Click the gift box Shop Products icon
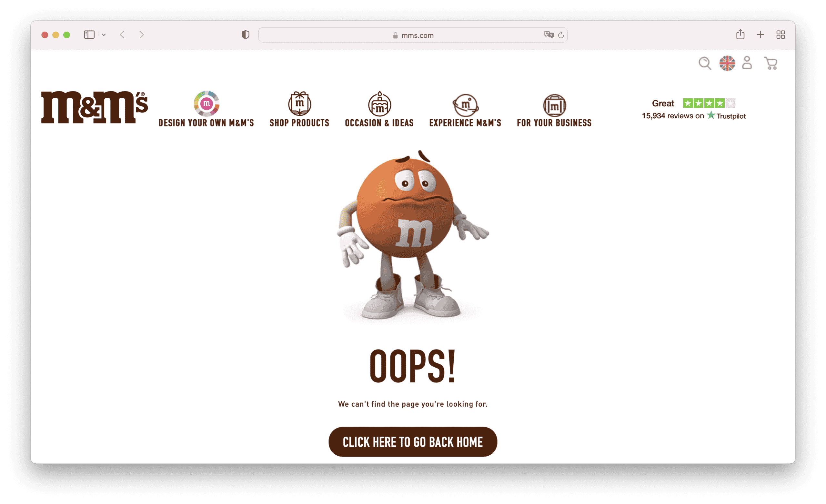Screen dimensions: 826x504 [x=299, y=103]
